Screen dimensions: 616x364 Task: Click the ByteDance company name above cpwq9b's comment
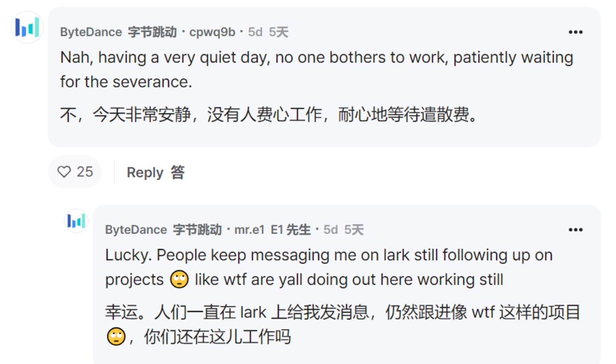91,32
